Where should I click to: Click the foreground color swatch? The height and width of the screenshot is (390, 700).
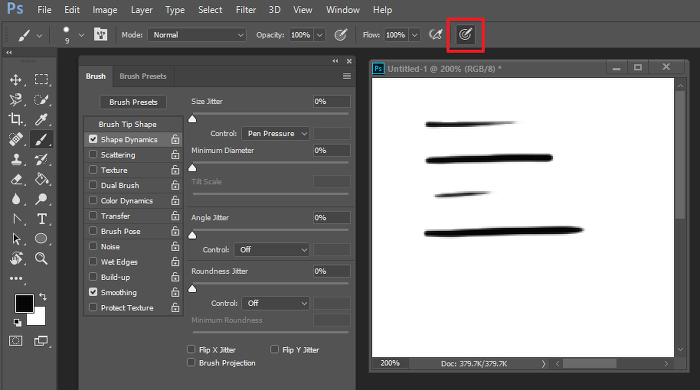click(x=24, y=304)
